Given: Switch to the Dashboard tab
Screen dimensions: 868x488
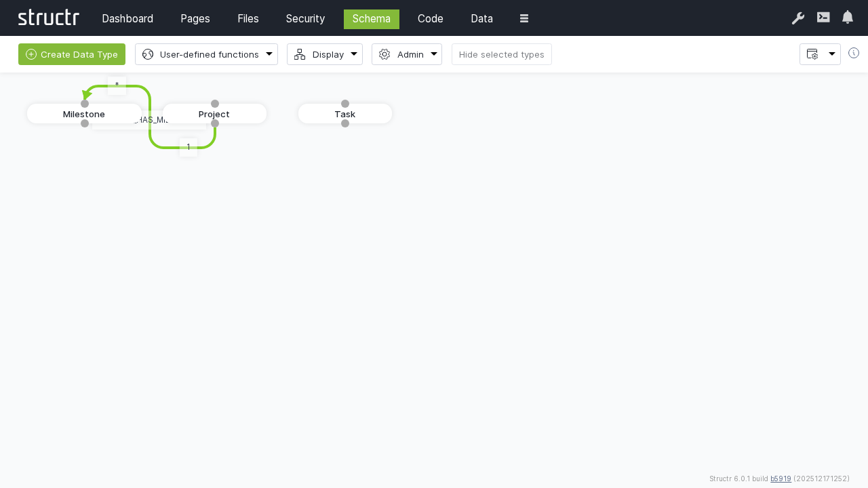Looking at the screenshot, I should coord(127,19).
